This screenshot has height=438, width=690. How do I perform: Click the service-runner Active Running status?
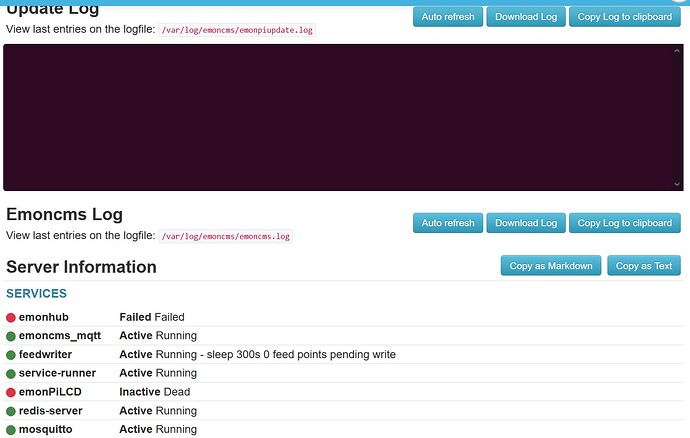pyautogui.click(x=158, y=373)
